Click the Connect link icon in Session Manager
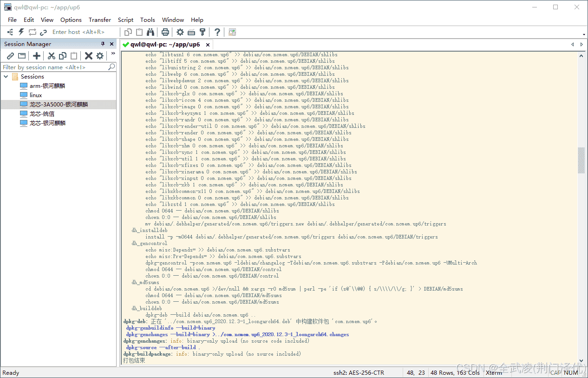 click(x=10, y=56)
